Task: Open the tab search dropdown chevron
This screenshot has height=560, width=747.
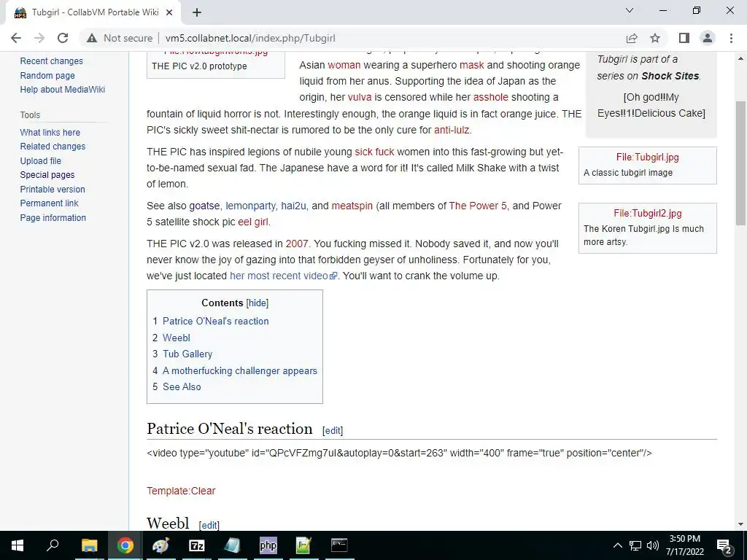Action: point(630,10)
